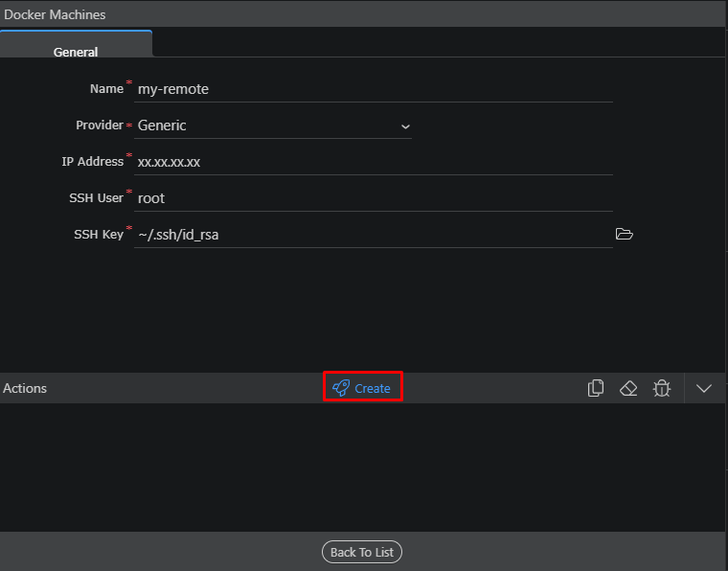This screenshot has width=728, height=571.
Task: Select the General tab
Action: click(76, 44)
